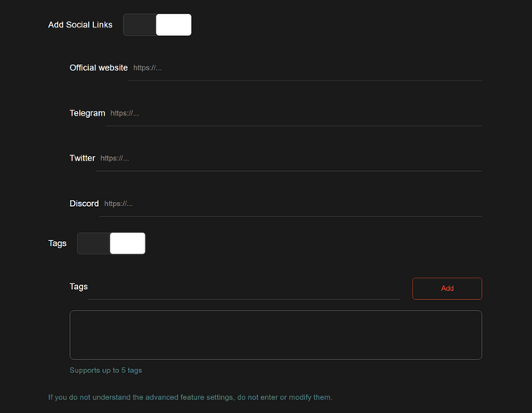Screen dimensions: 532x413
Task: Click the 'Telegram' label
Action: click(x=87, y=113)
